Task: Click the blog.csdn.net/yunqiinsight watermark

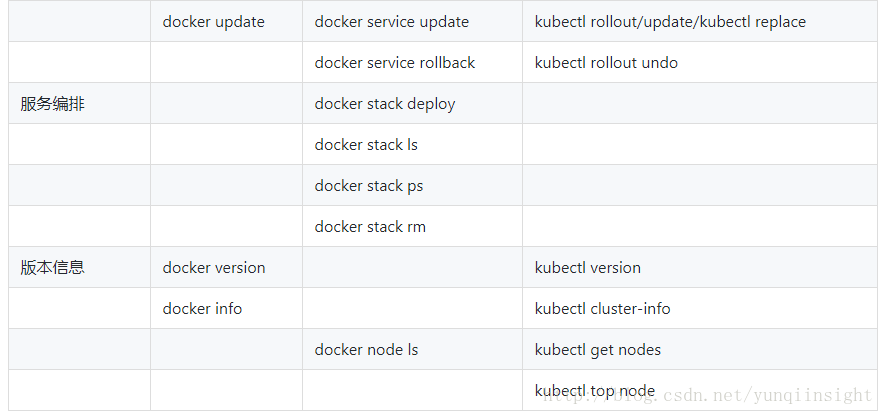Action: tap(708, 396)
